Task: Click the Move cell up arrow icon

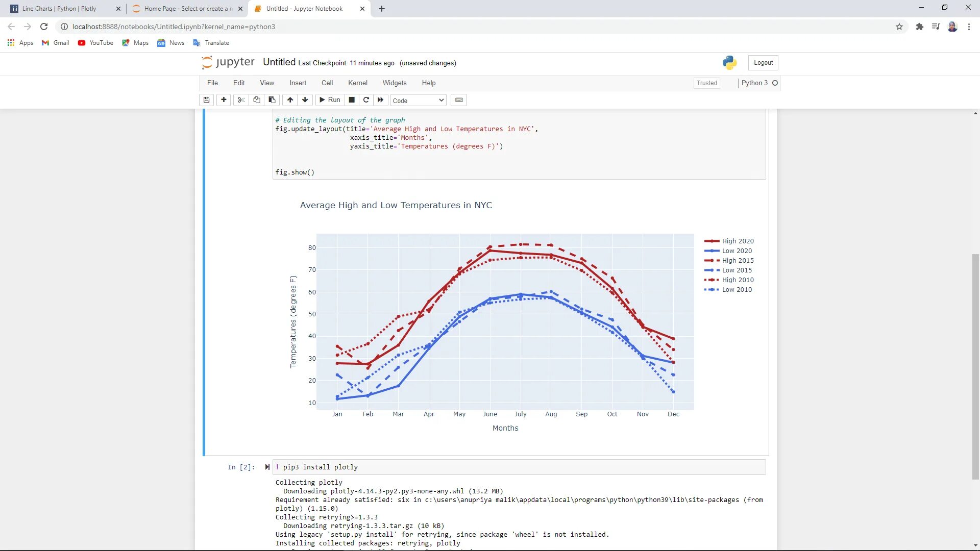Action: click(x=289, y=100)
